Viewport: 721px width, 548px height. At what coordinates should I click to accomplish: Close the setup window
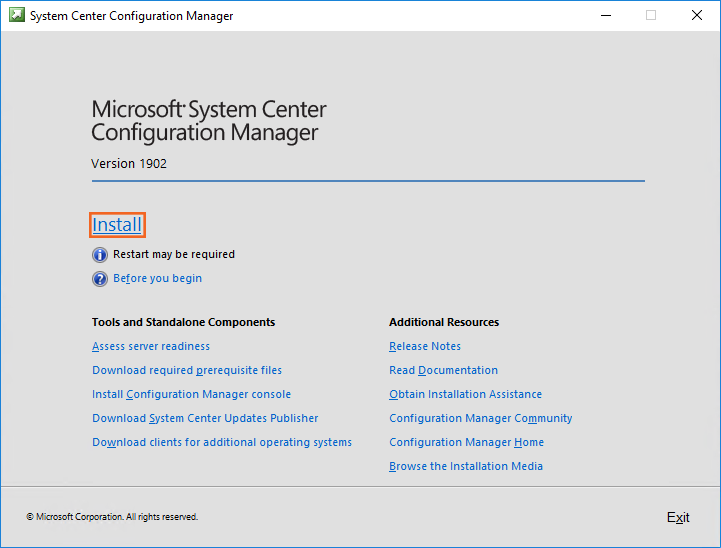[x=697, y=15]
